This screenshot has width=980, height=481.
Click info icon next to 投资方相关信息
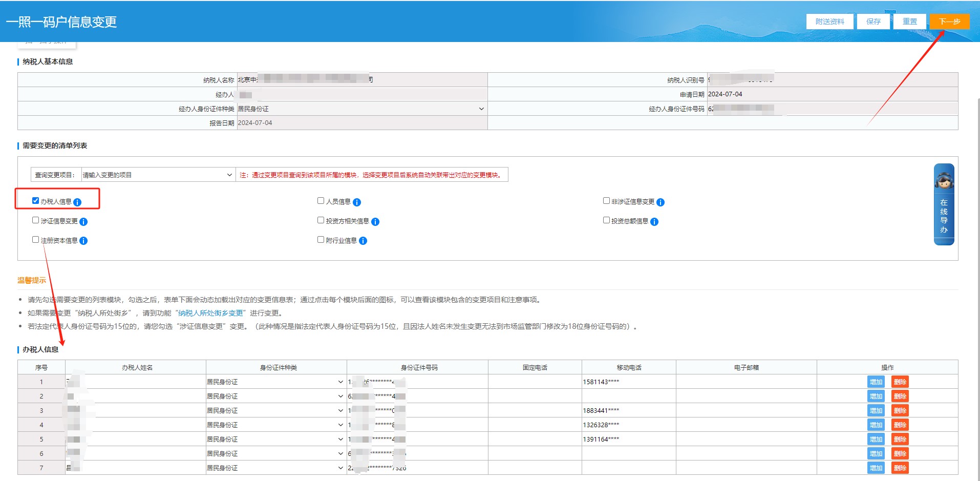point(375,222)
